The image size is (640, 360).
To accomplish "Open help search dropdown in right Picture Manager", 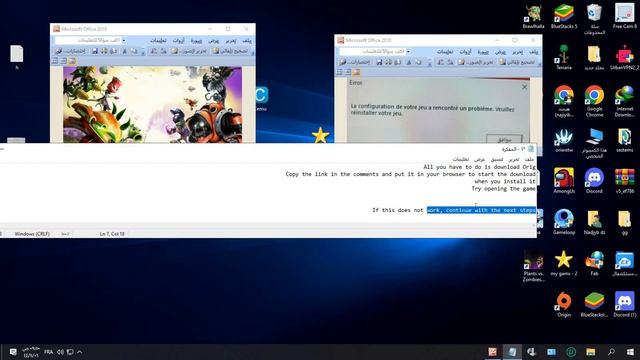I will point(408,51).
